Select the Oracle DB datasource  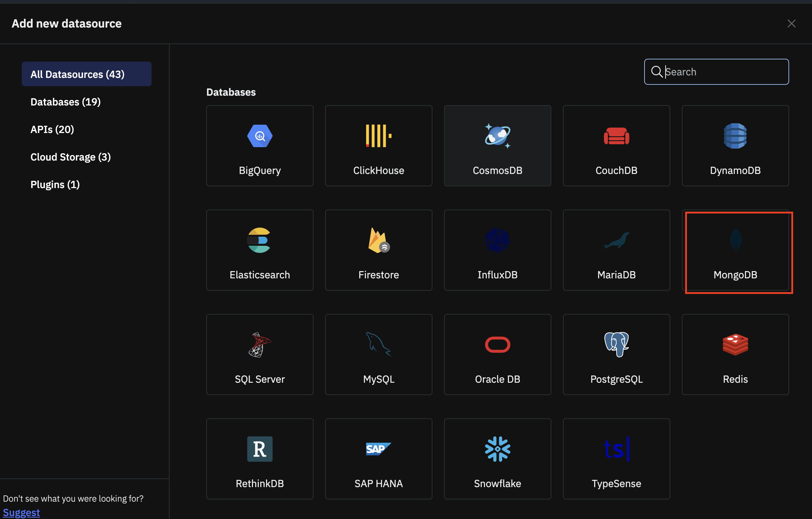point(497,354)
